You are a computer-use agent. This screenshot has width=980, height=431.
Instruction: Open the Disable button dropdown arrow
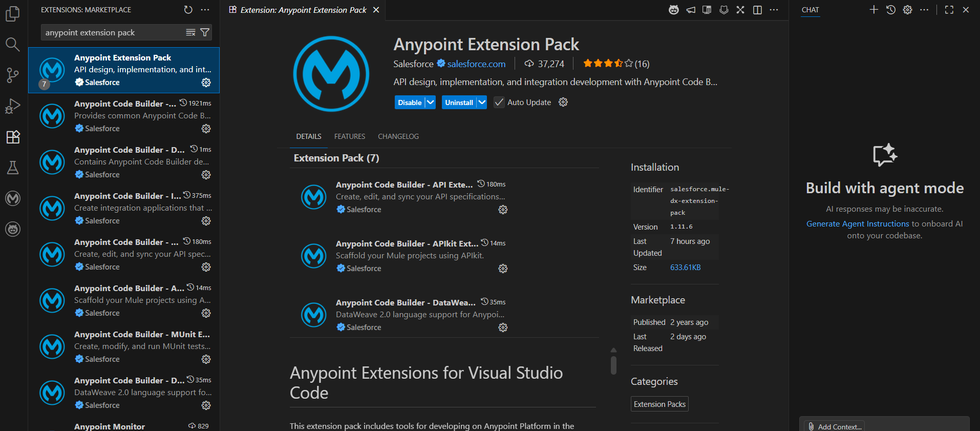click(431, 102)
